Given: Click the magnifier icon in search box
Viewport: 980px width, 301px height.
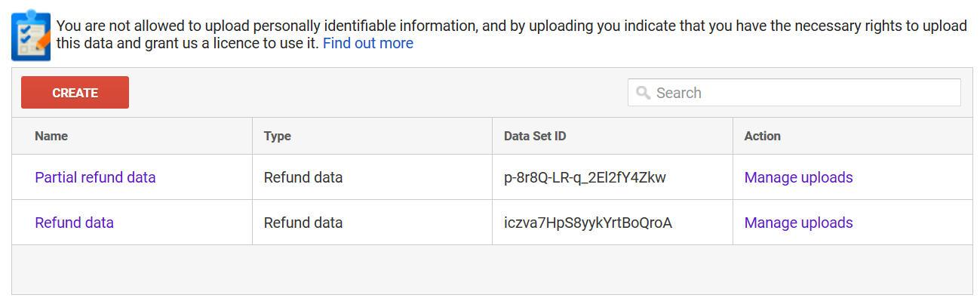Looking at the screenshot, I should 644,93.
